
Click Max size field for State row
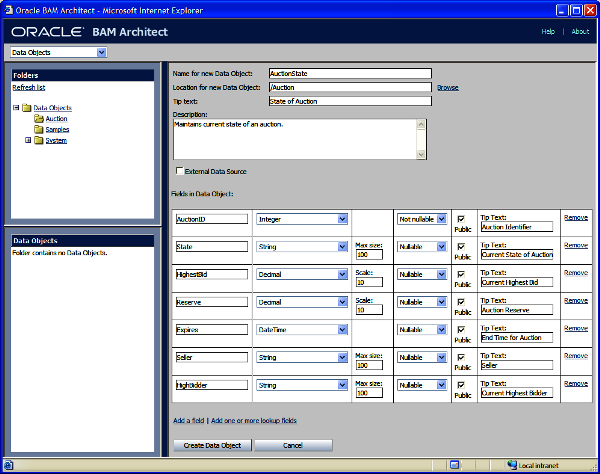pyautogui.click(x=369, y=254)
